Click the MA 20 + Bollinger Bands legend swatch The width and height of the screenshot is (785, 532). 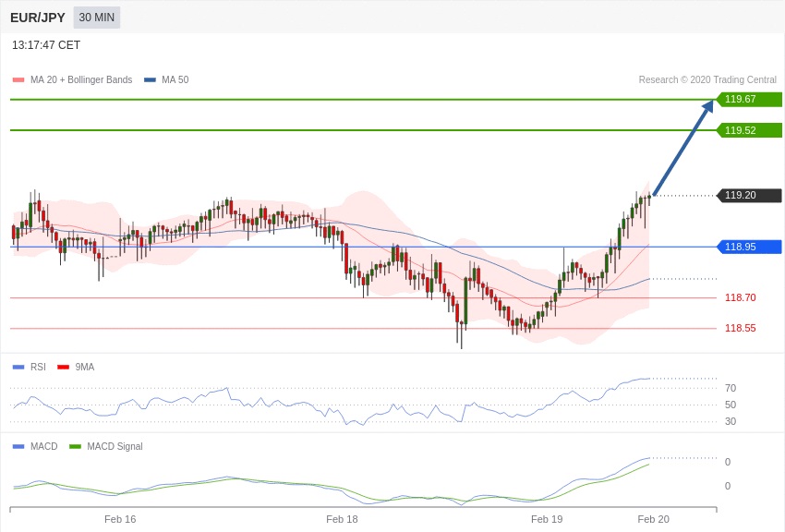[18, 79]
